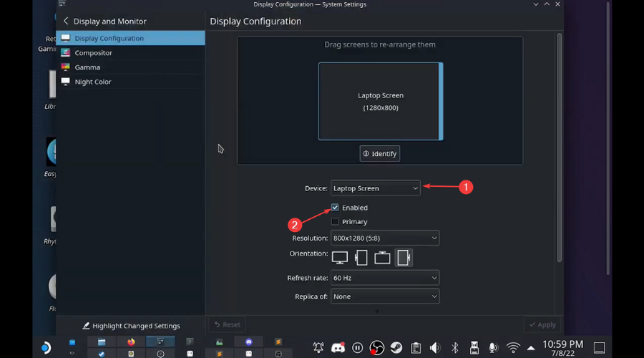Open the volume control tray icon
The width and height of the screenshot is (644, 358).
point(435,348)
